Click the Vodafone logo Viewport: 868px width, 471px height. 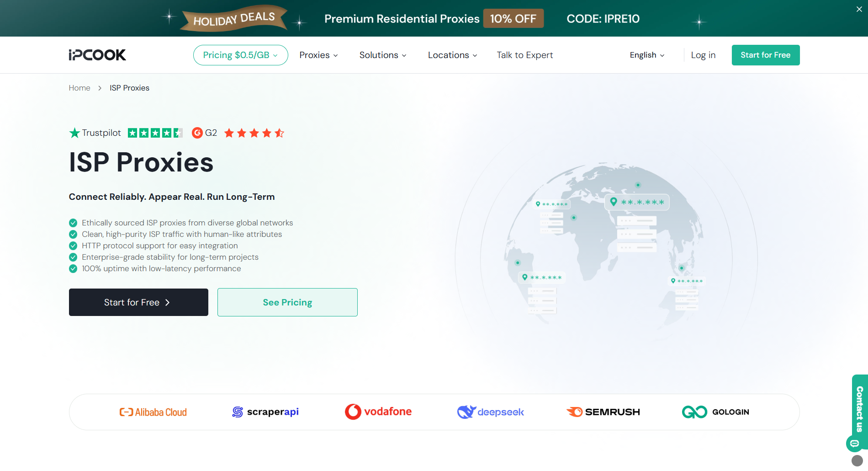378,412
